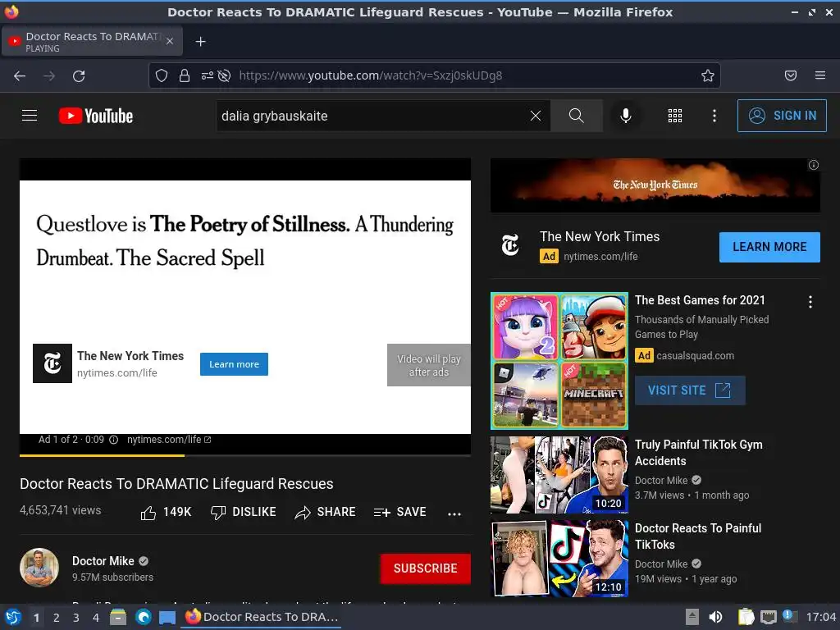Click the New York Times banner image
This screenshot has height=630, width=840.
(655, 185)
